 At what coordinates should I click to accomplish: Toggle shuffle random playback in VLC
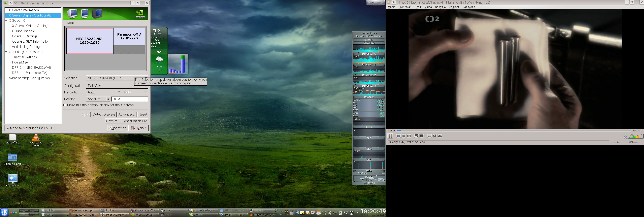tap(440, 136)
